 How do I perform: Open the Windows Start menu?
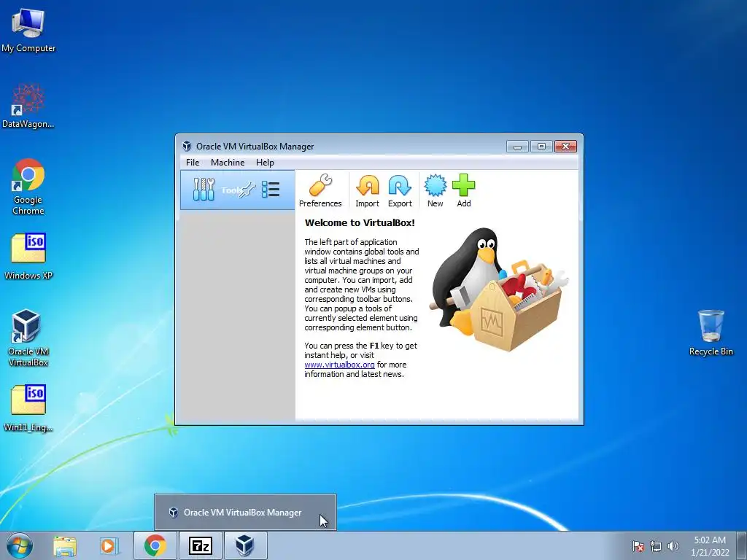[20, 545]
